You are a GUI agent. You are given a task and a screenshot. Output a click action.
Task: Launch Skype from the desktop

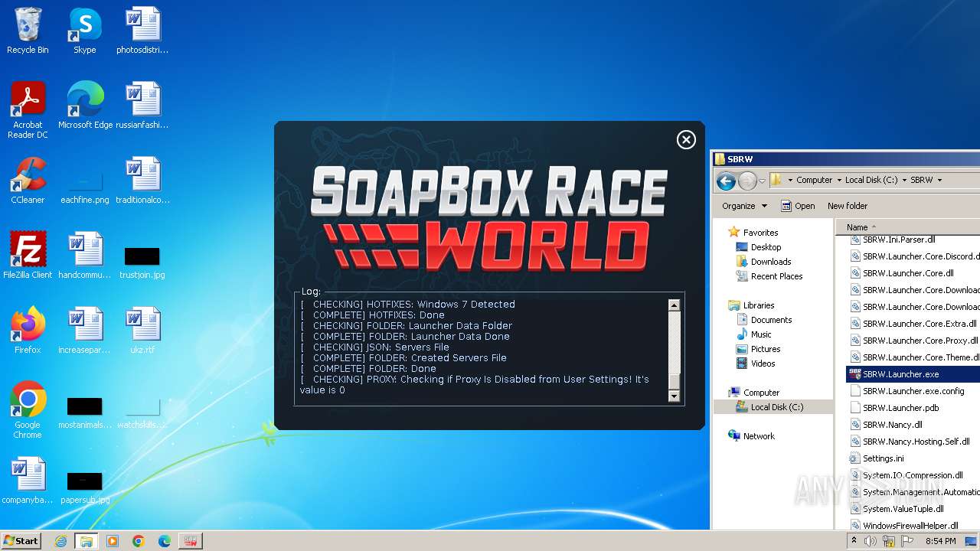click(x=85, y=31)
